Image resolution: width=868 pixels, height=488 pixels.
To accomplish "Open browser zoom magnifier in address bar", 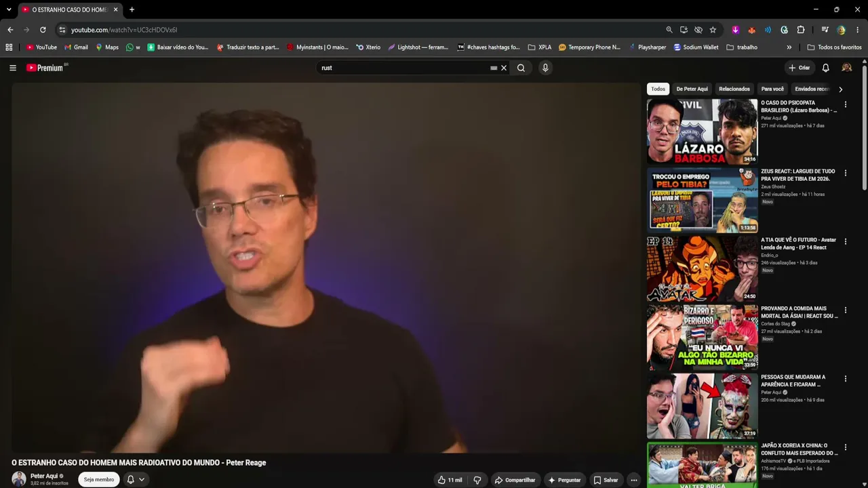I will click(x=669, y=30).
